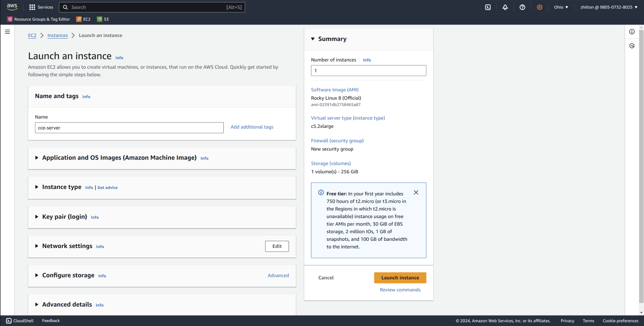This screenshot has height=326, width=644.
Task: Open the settings gear in top bar
Action: tap(540, 7)
